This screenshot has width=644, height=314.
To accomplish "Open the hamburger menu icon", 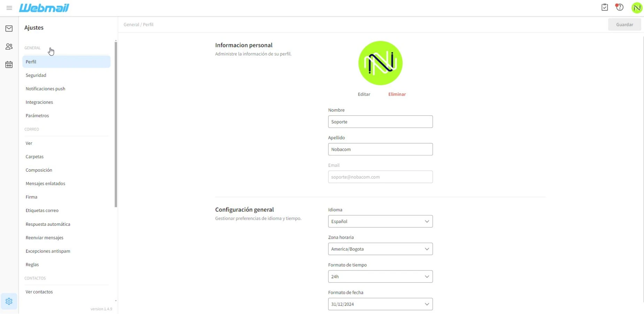I will [9, 8].
